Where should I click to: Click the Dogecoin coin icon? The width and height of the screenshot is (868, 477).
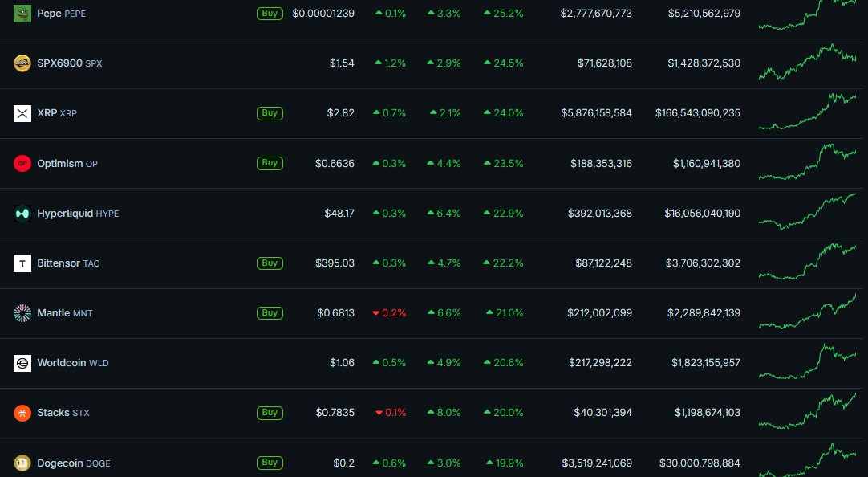22,463
